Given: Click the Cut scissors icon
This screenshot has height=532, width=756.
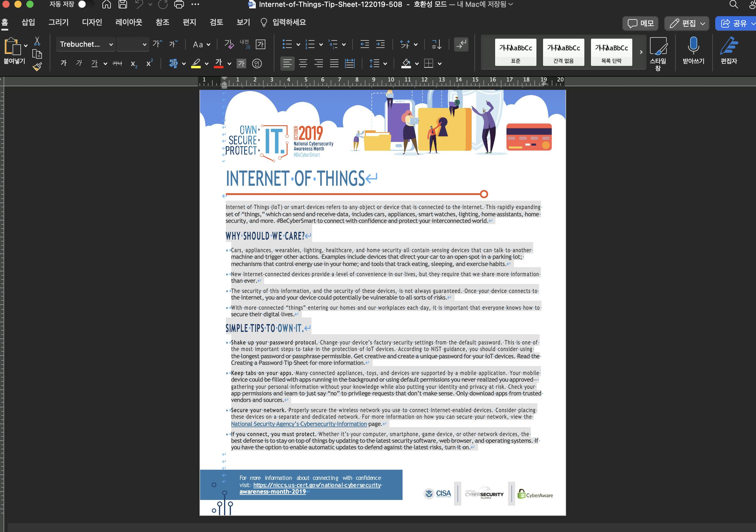Looking at the screenshot, I should coord(37,41).
